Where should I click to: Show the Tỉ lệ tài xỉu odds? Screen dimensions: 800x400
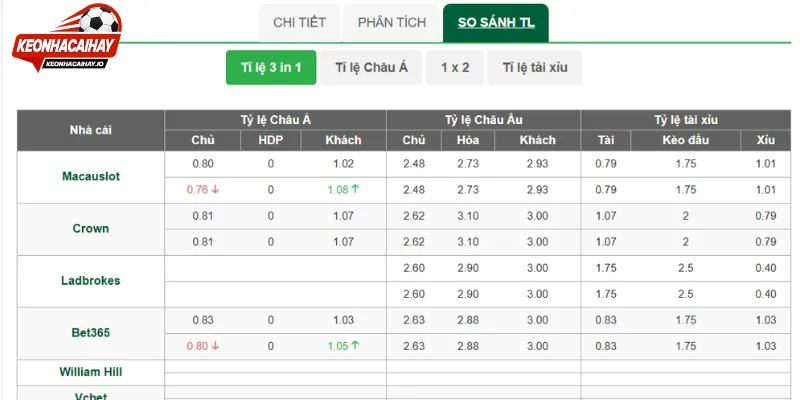pyautogui.click(x=535, y=67)
